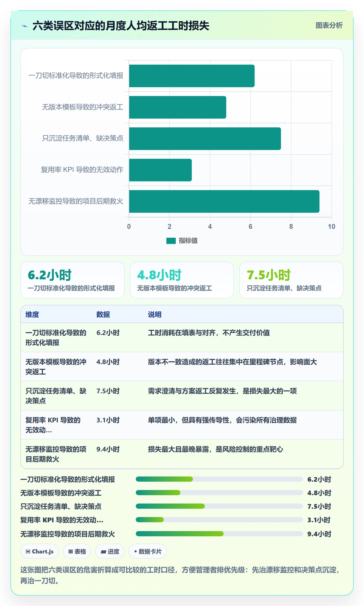The width and height of the screenshot is (364, 606).
Task: Click table cell 7.5小时
Action: 108,391
